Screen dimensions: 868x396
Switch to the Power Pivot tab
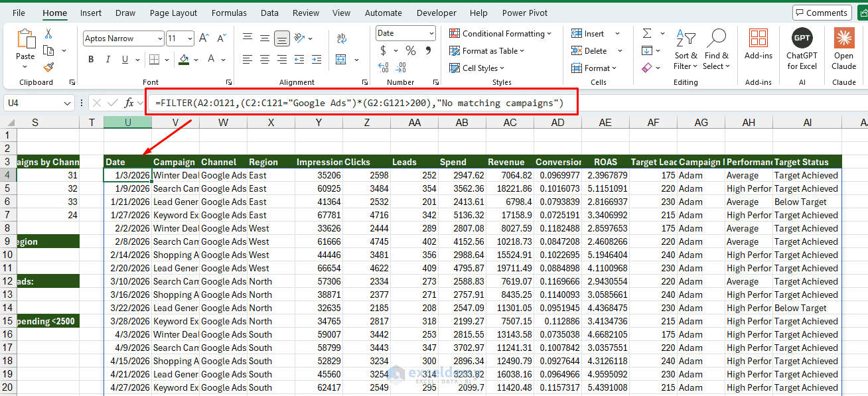[x=526, y=13]
